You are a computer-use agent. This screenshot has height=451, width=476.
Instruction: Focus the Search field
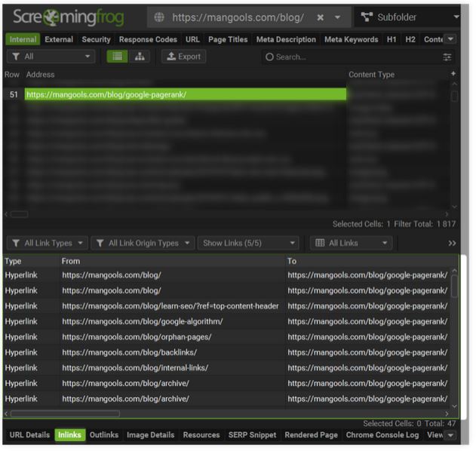[x=352, y=57]
